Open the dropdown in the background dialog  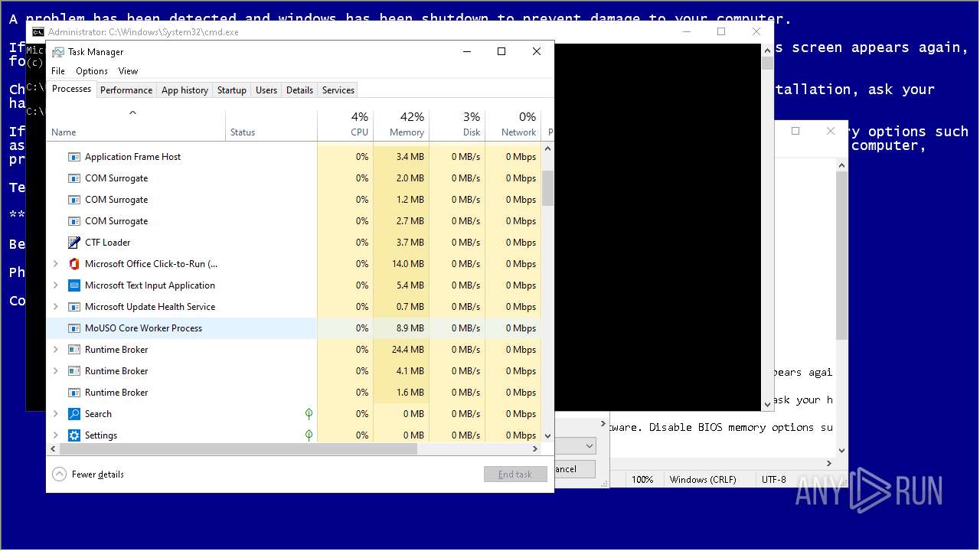[x=589, y=445]
